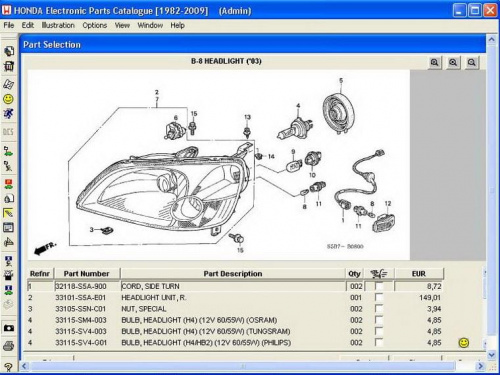The width and height of the screenshot is (500, 375).
Task: Click right arrow of horizontal scrollbar
Action: pyautogui.click(x=480, y=366)
